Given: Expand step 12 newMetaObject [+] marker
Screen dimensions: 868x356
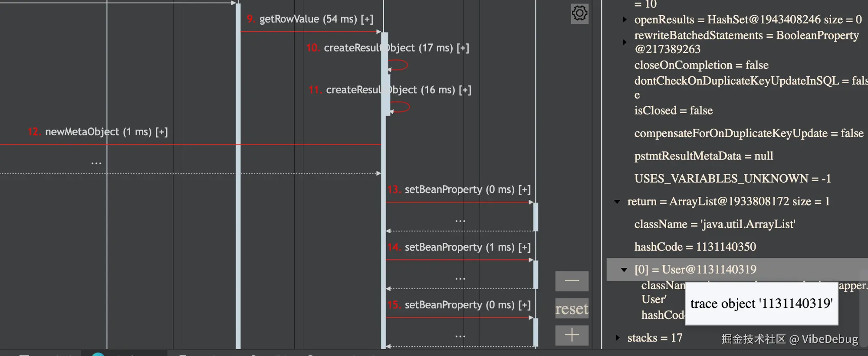Looking at the screenshot, I should point(161,132).
